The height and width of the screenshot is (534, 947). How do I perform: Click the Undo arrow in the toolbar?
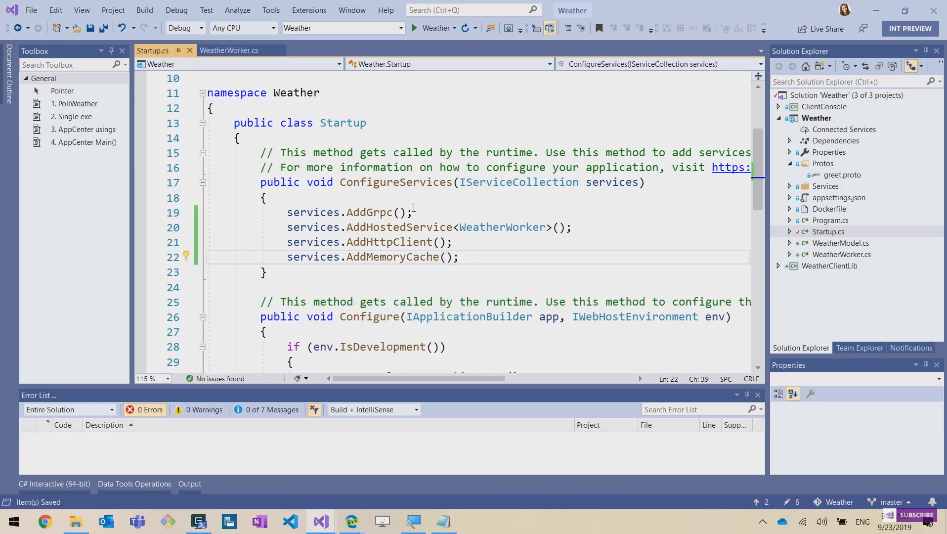[x=122, y=28]
